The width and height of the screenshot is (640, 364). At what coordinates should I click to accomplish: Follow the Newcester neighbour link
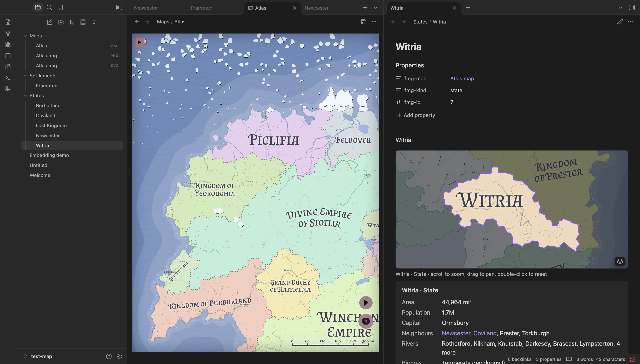pyautogui.click(x=456, y=333)
